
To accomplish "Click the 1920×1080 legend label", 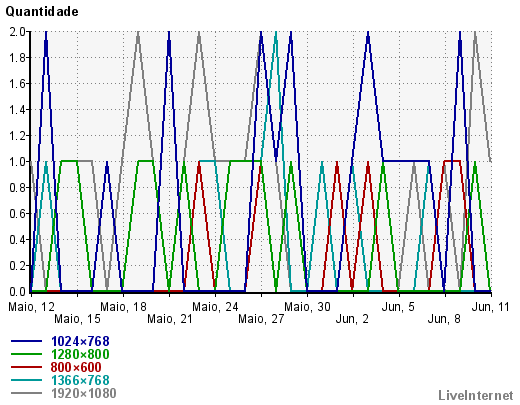I will click(x=84, y=393).
